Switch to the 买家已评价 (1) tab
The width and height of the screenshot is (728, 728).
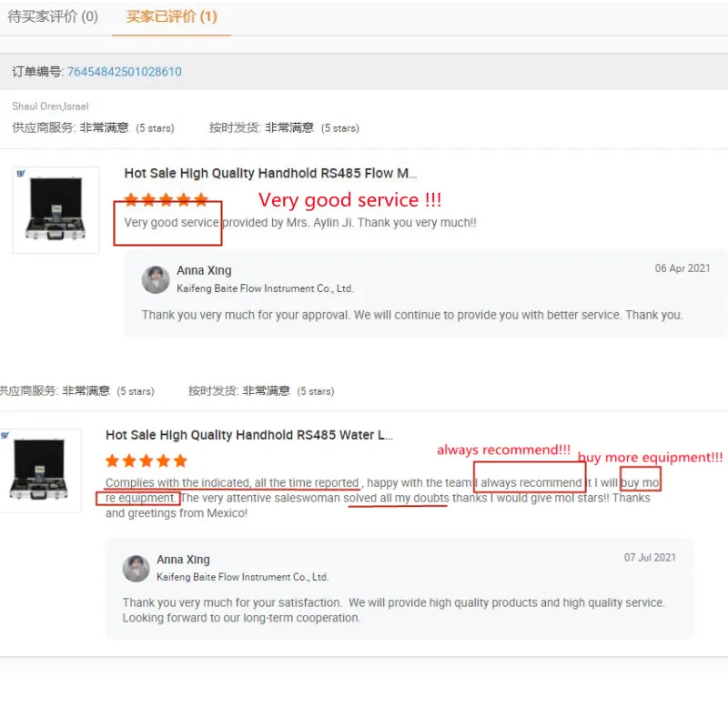click(x=171, y=16)
